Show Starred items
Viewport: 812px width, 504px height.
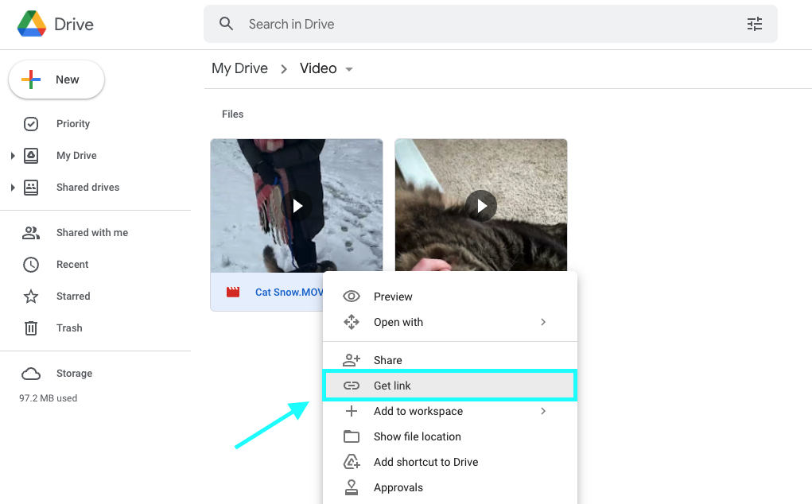pos(73,297)
